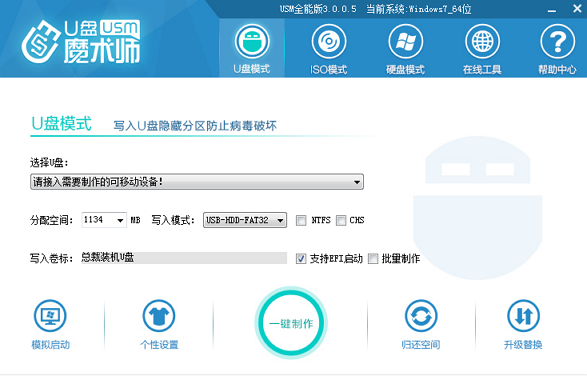This screenshot has width=587, height=380.
Task: Uncheck 支持EFI启动 checkbox
Action: (x=301, y=258)
